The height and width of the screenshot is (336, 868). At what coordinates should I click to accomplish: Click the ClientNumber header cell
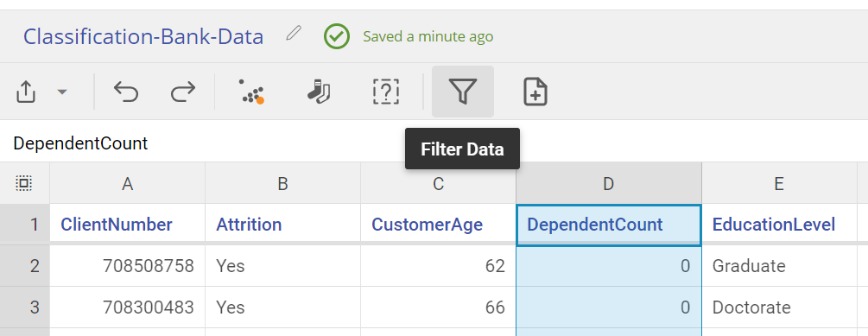click(x=127, y=225)
